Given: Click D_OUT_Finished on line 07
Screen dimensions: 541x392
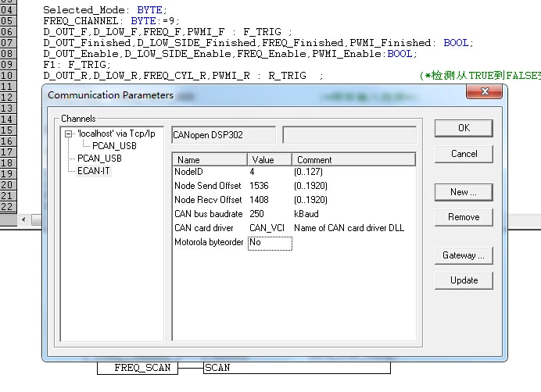Looking at the screenshot, I should click(87, 43).
